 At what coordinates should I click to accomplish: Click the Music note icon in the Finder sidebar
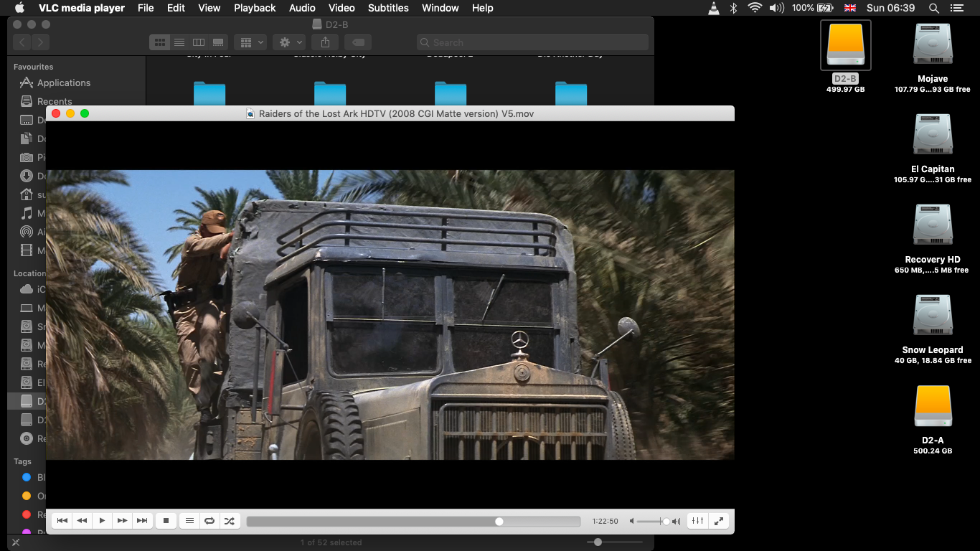[27, 213]
